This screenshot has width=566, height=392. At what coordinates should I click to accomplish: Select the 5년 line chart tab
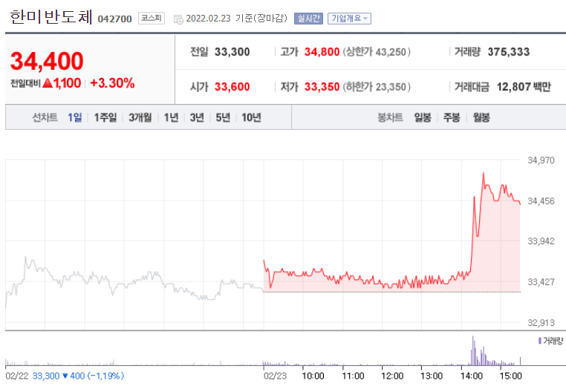pos(223,117)
